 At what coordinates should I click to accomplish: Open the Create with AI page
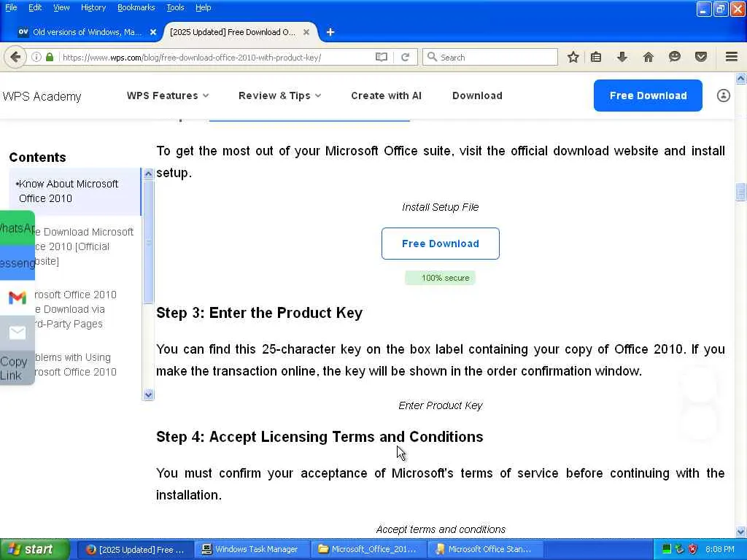pyautogui.click(x=387, y=96)
